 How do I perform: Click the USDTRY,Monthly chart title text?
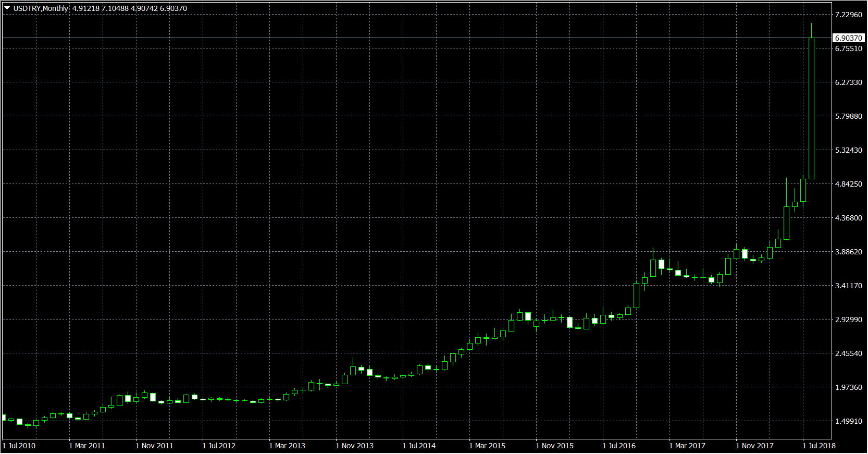tap(41, 8)
